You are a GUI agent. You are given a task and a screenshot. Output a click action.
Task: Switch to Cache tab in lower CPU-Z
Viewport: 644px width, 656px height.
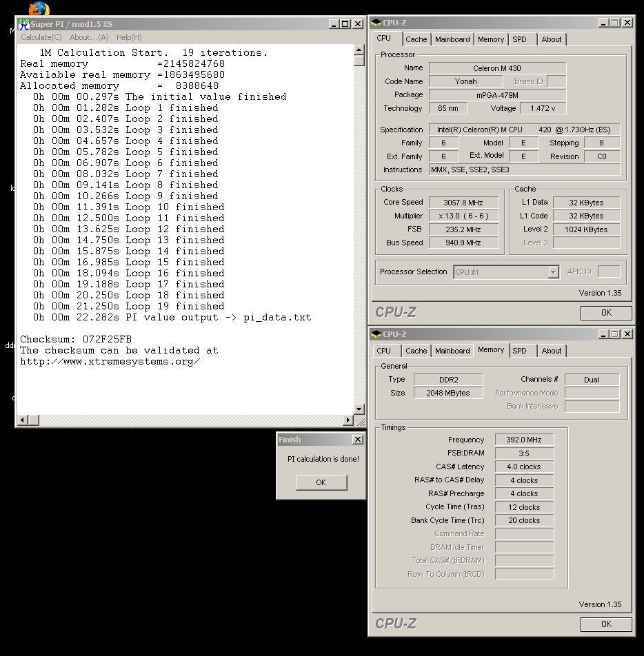[x=416, y=351]
